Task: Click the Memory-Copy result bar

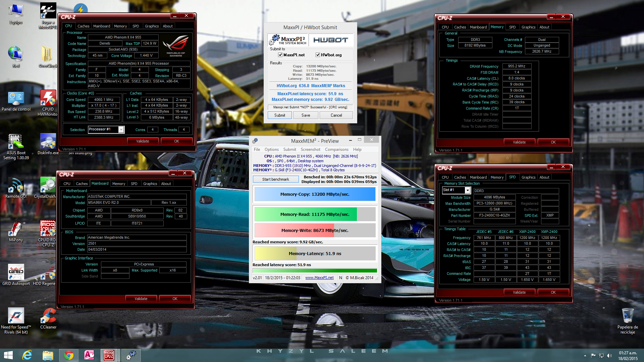Action: click(x=315, y=194)
